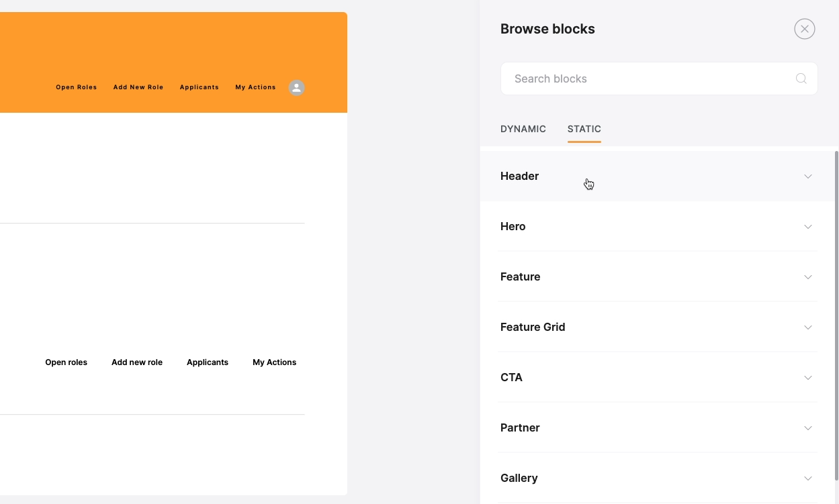Select the Feature block category
Viewport: 839px width, 504px height.
[x=657, y=276]
